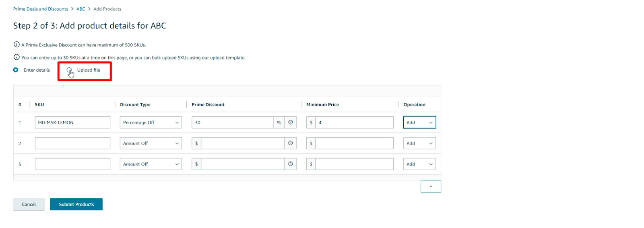Click the Operation column header
Viewport: 644px width, 228px height.
click(414, 105)
